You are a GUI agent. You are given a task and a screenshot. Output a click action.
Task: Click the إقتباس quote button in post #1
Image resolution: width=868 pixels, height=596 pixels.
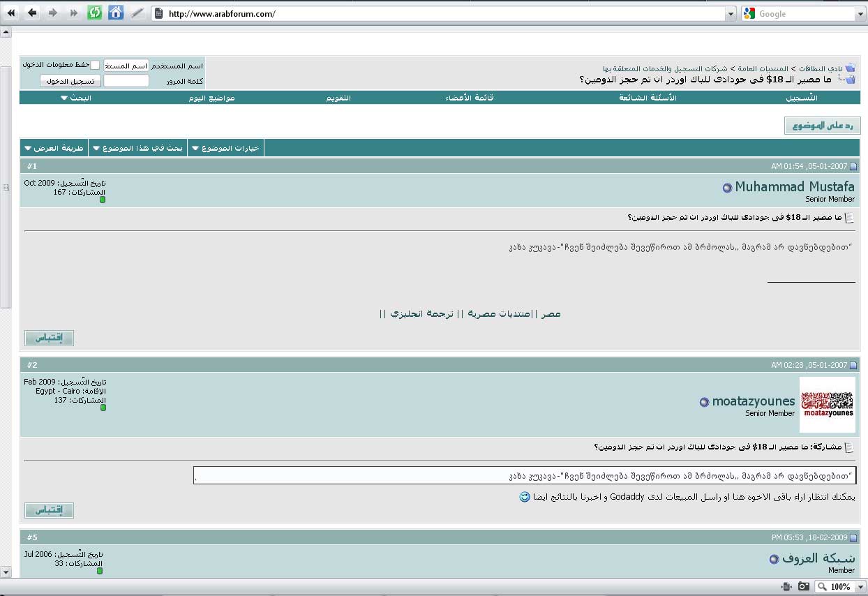tap(49, 338)
